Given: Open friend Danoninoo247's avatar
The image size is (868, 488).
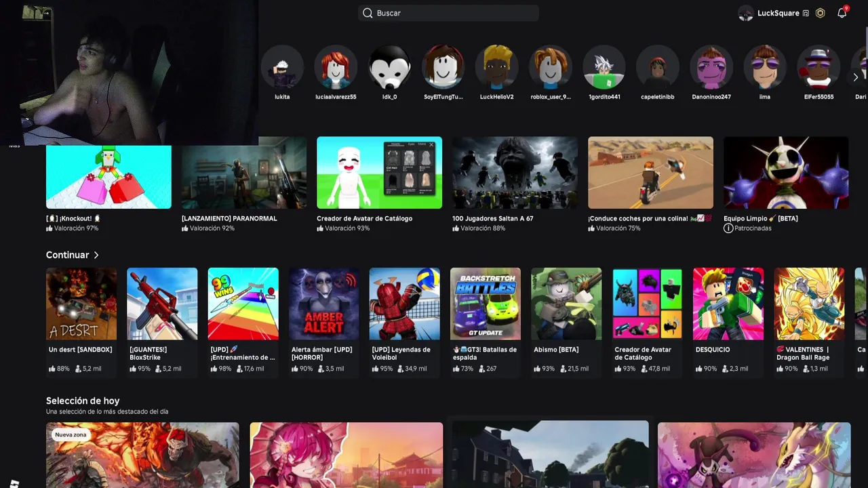Looking at the screenshot, I should [x=711, y=66].
